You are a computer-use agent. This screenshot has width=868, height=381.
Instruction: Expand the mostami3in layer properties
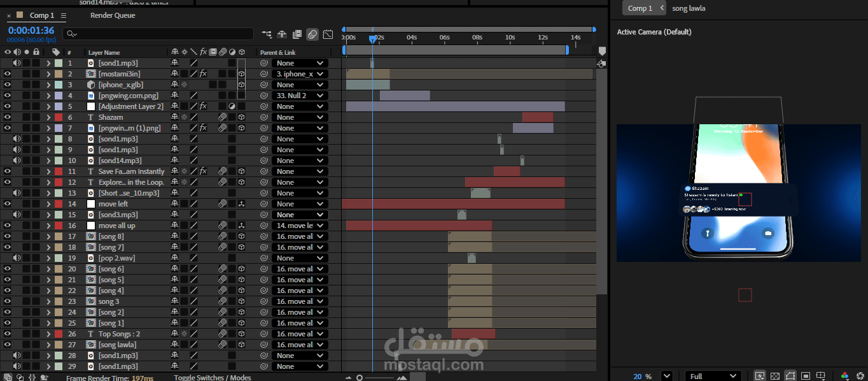pyautogui.click(x=48, y=74)
